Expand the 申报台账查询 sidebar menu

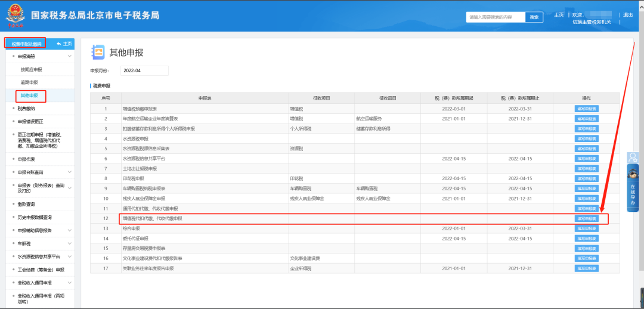click(x=70, y=172)
